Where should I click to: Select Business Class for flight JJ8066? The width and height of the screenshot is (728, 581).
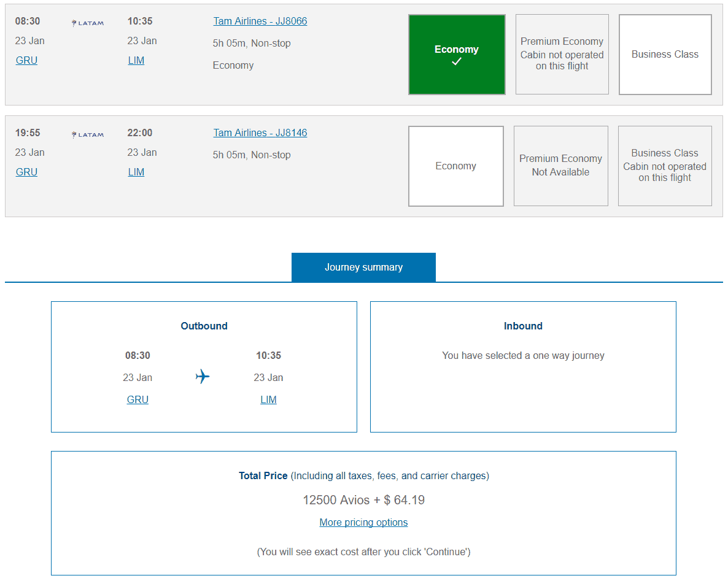pyautogui.click(x=665, y=55)
